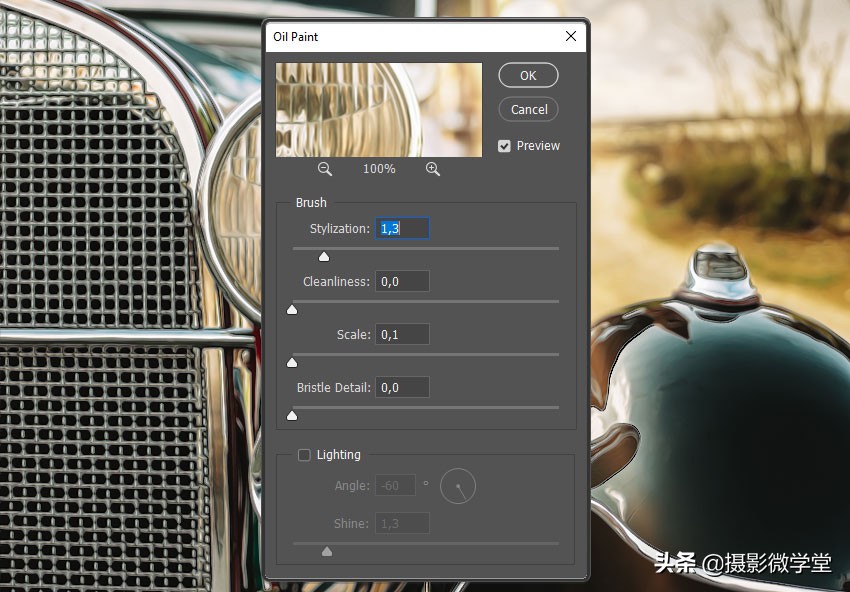Zoom out the Oil Paint preview
Screen dimensions: 850x592
pos(325,169)
